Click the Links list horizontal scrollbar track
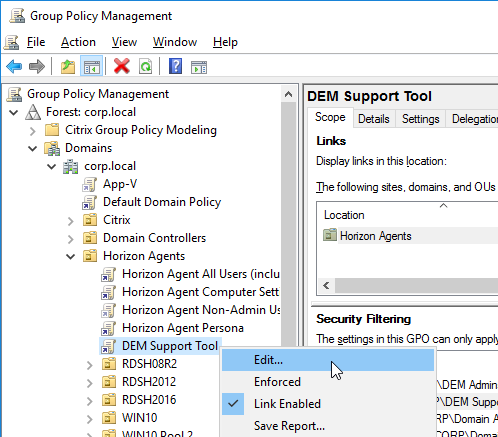Image resolution: width=498 pixels, height=437 pixels. [416, 286]
